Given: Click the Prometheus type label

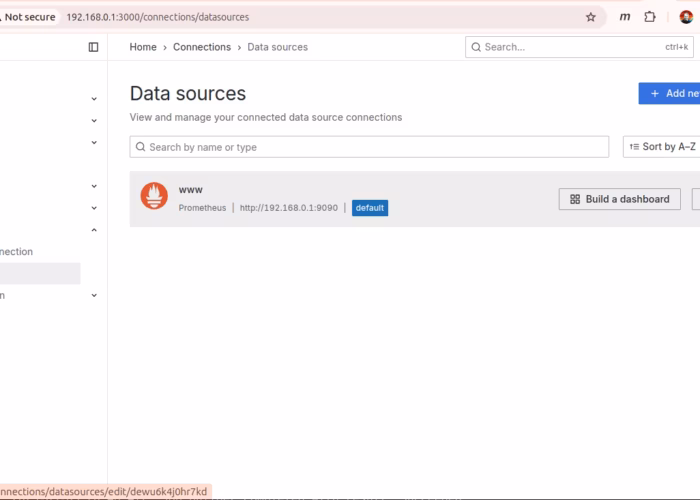Looking at the screenshot, I should [x=202, y=208].
